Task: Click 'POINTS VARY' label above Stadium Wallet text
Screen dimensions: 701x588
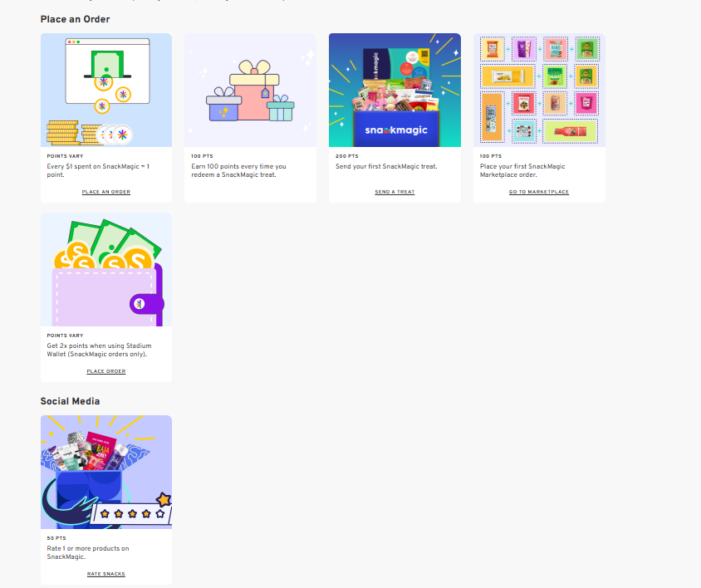Action: pos(66,336)
